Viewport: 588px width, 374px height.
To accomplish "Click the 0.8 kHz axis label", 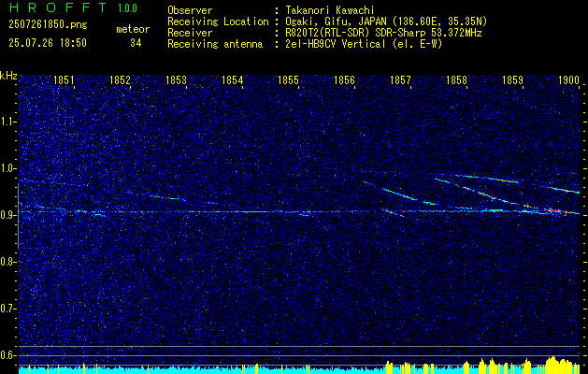I will (7, 262).
